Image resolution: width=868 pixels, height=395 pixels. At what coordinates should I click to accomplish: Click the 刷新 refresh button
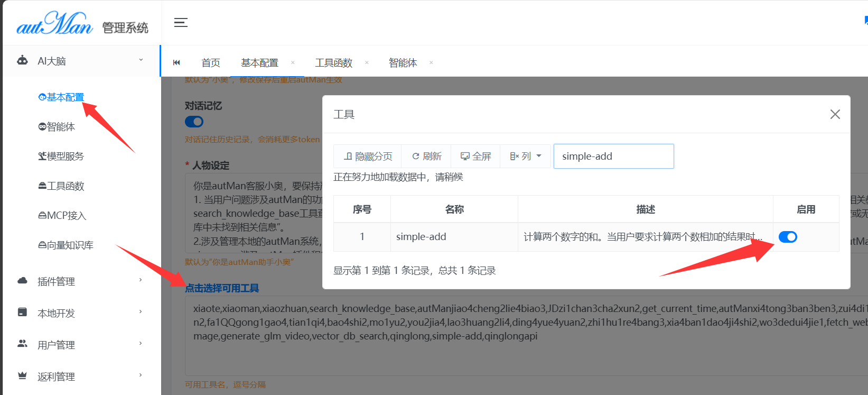[426, 157]
